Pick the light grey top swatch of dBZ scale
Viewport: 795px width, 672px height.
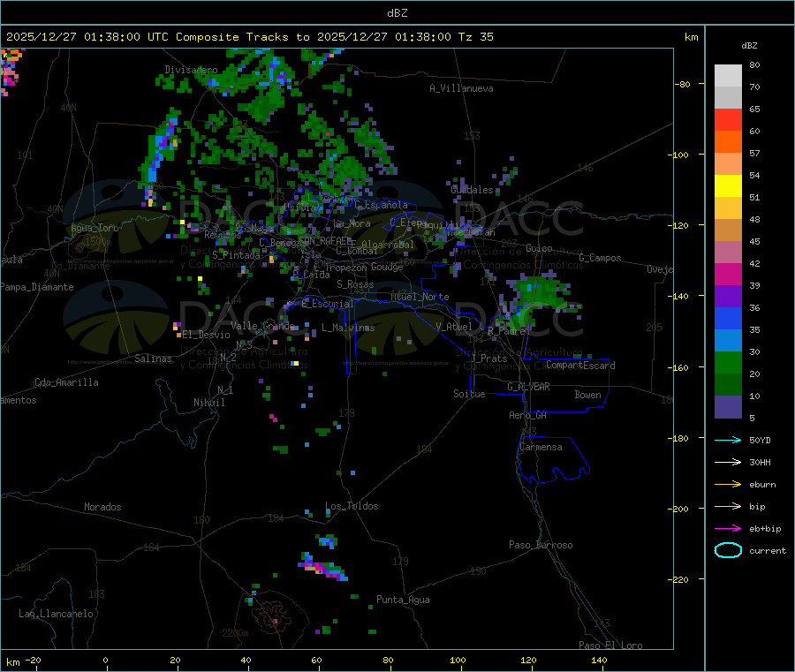pos(728,76)
